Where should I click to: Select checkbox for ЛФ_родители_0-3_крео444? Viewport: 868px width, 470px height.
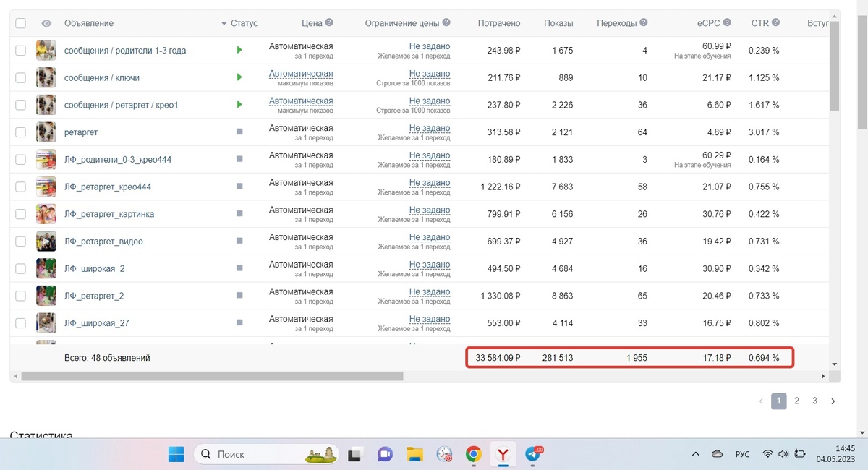pos(20,160)
